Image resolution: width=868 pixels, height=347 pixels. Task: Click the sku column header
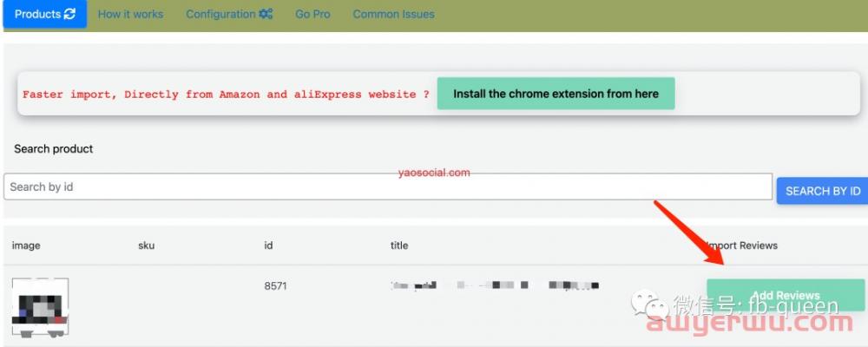click(148, 246)
